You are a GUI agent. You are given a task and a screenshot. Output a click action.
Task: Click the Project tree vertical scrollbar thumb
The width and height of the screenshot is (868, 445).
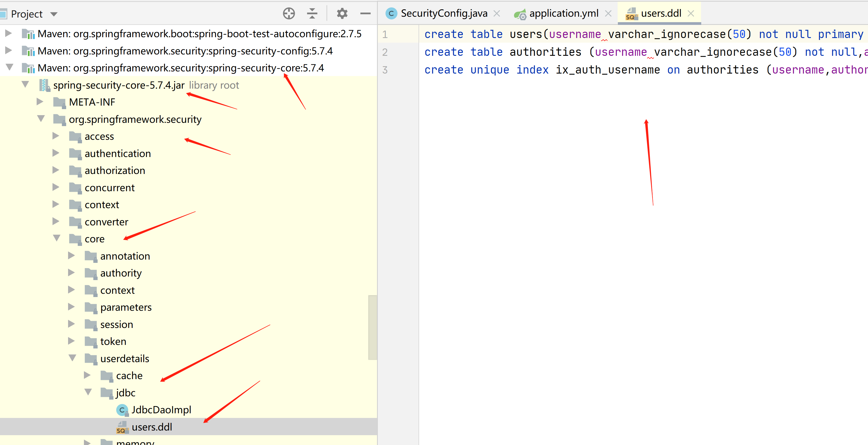pyautogui.click(x=372, y=327)
